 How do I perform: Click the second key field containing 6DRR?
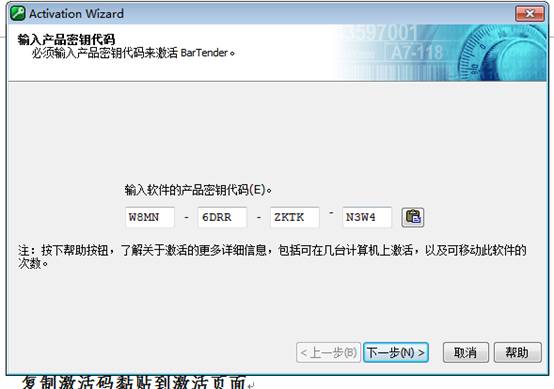click(x=222, y=217)
